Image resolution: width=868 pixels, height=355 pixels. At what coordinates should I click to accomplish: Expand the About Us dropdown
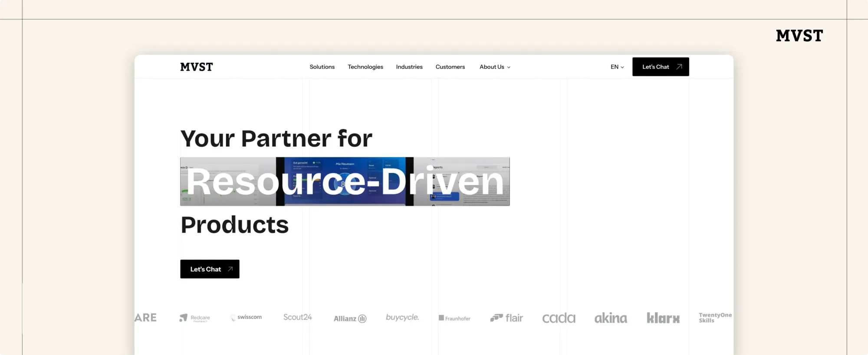495,67
